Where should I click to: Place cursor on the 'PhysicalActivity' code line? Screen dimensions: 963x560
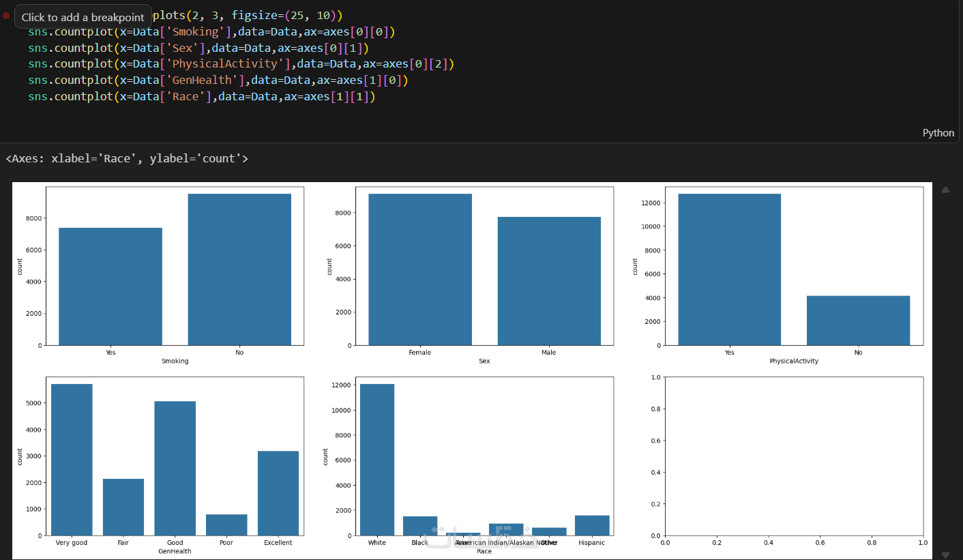pos(241,64)
